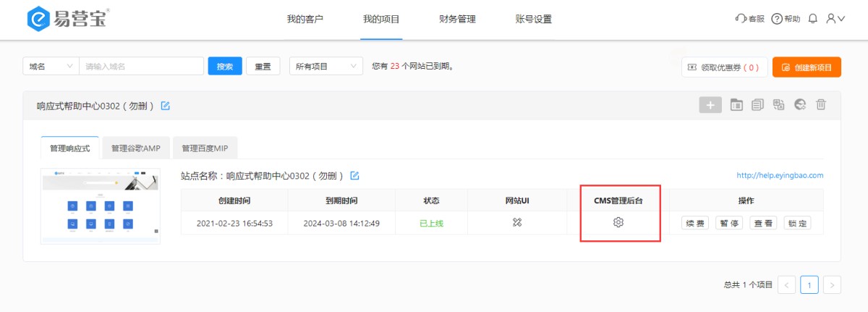This screenshot has height=312, width=868.
Task: Click the 锁定 button
Action: [x=797, y=223]
